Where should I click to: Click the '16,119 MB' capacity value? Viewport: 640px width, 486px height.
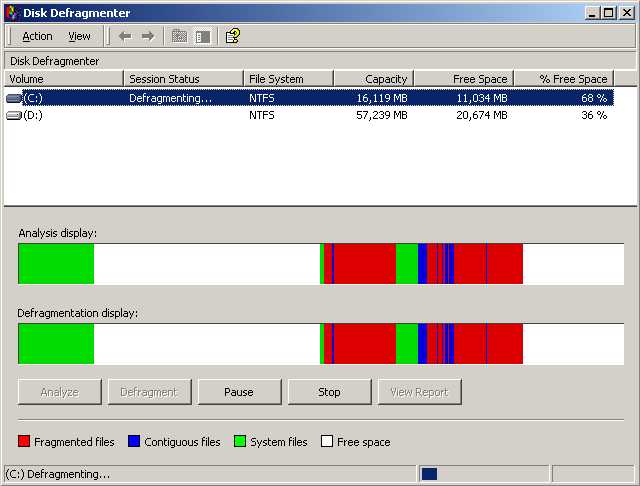pos(382,98)
